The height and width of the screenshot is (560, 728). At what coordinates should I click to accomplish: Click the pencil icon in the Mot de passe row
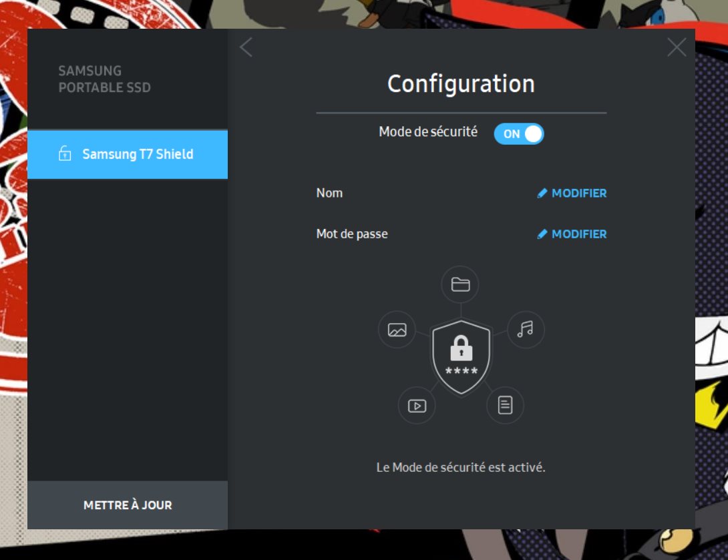pos(542,234)
